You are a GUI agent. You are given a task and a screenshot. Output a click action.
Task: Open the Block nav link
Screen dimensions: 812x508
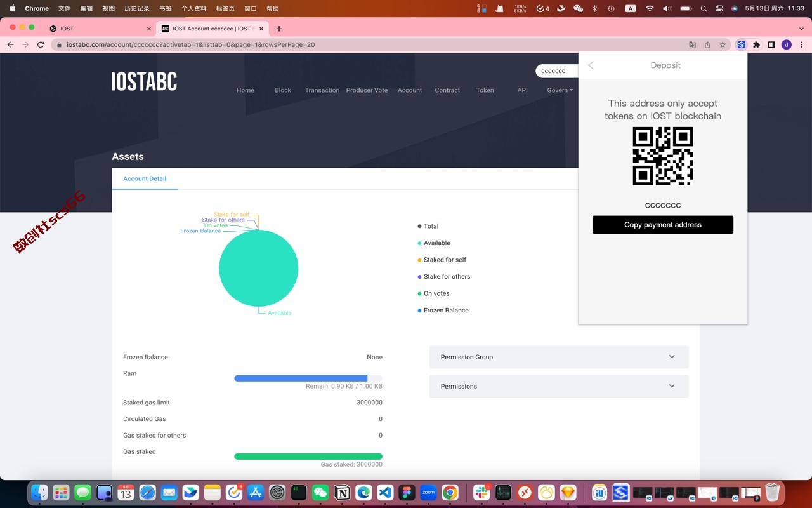click(283, 90)
